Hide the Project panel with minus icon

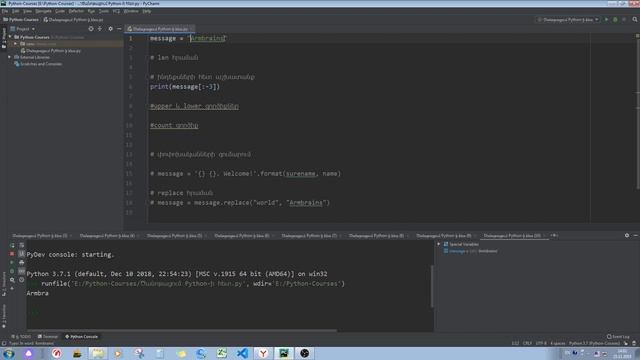[x=119, y=29]
